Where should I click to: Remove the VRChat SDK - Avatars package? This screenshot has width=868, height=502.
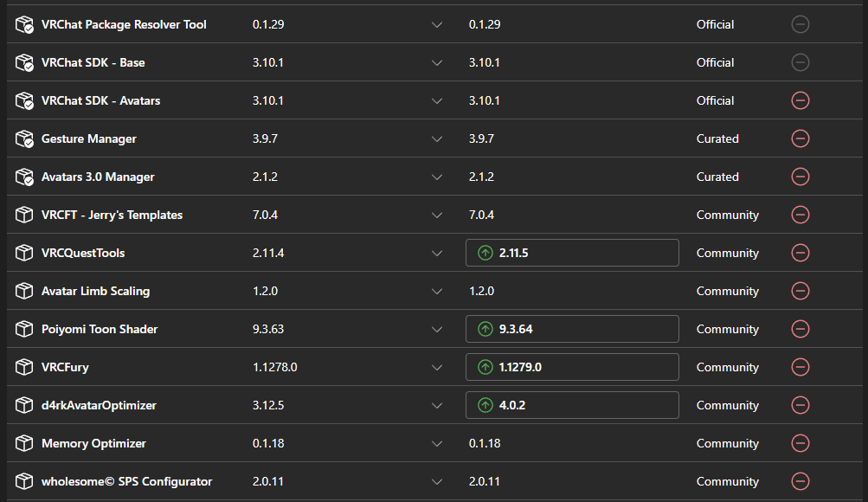tap(800, 100)
